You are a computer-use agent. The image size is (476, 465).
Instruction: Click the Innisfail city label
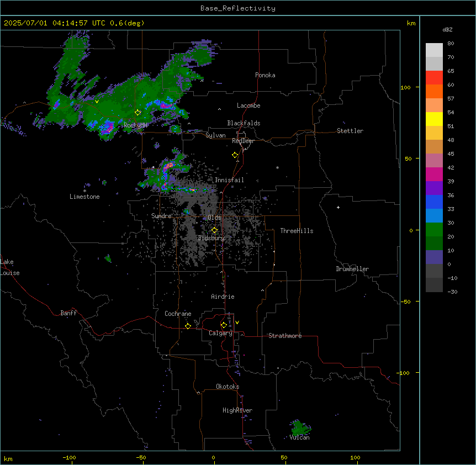point(229,180)
